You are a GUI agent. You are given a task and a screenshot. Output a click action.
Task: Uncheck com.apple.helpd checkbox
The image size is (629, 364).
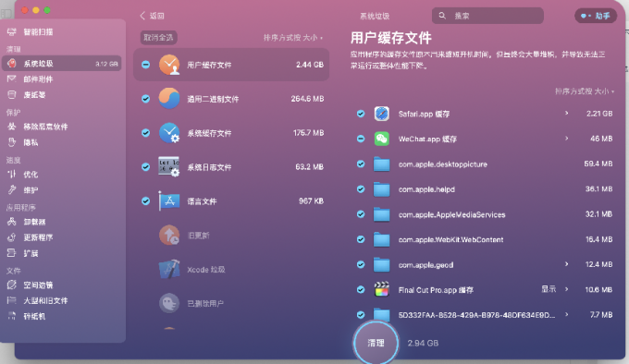(x=361, y=189)
